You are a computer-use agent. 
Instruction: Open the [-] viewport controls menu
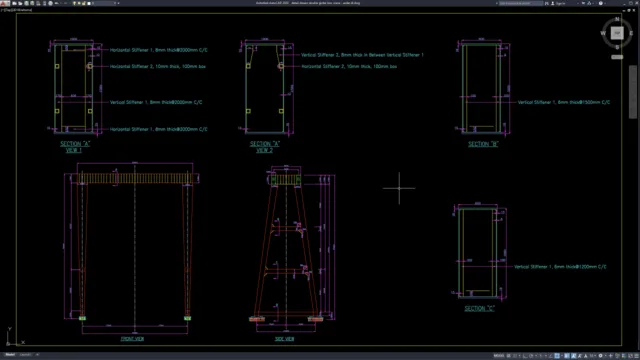click(3, 10)
